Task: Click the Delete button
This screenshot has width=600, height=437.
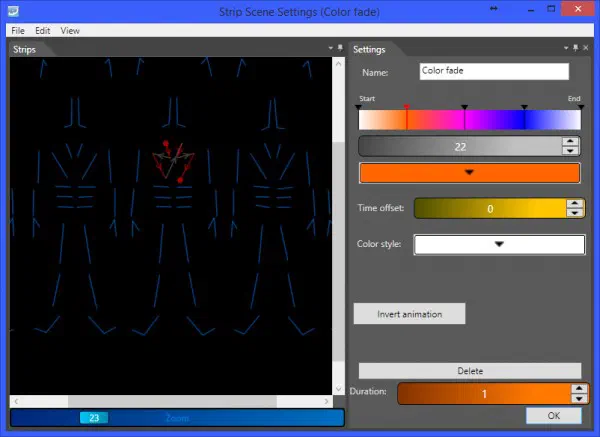Action: 470,371
